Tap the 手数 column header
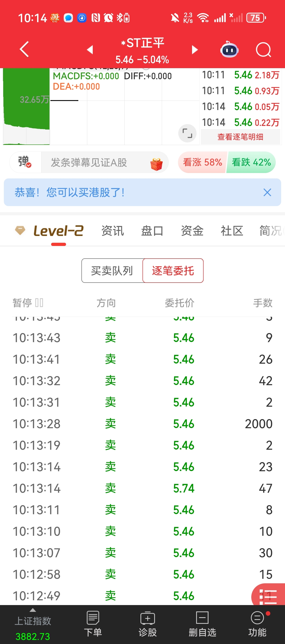Viewport: 285px width, 644px height. [263, 303]
